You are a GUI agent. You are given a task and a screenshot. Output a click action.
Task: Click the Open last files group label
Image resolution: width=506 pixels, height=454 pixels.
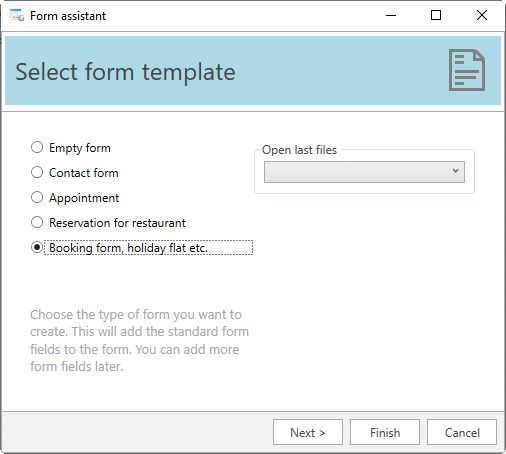(299, 150)
